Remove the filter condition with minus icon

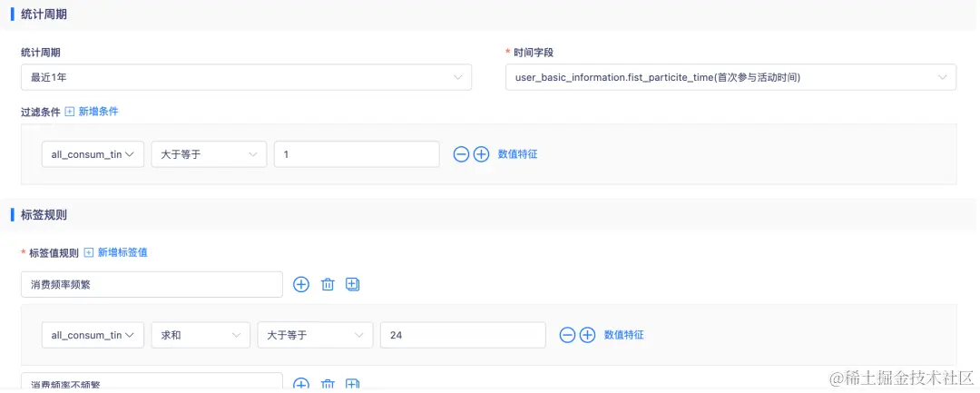click(x=461, y=154)
